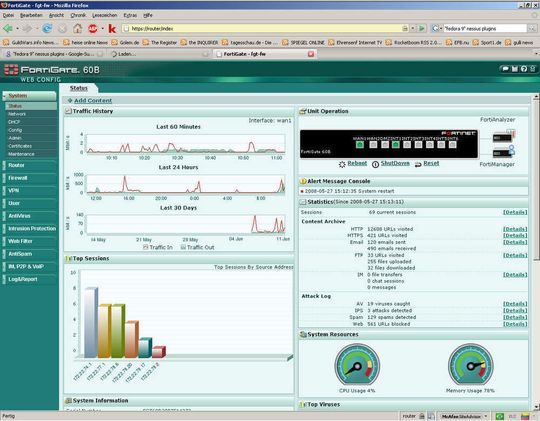Viewport: 540px width, 421px height.
Task: Toggle the Traffic Out legend checkbox
Action: pyautogui.click(x=183, y=247)
